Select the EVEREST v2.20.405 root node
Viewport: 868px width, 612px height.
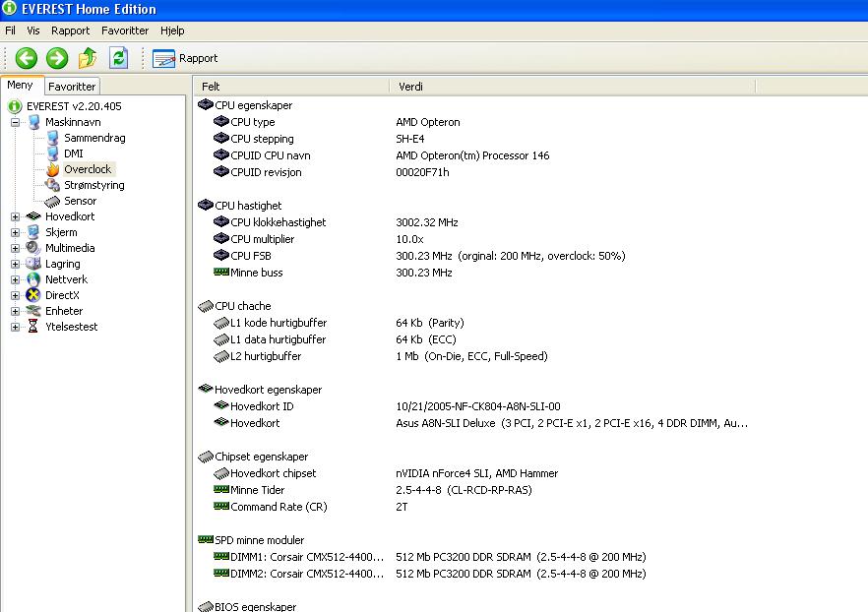pos(74,105)
